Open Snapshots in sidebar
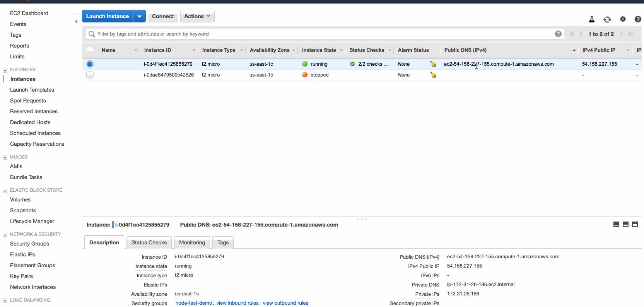The image size is (644, 307). click(x=23, y=210)
